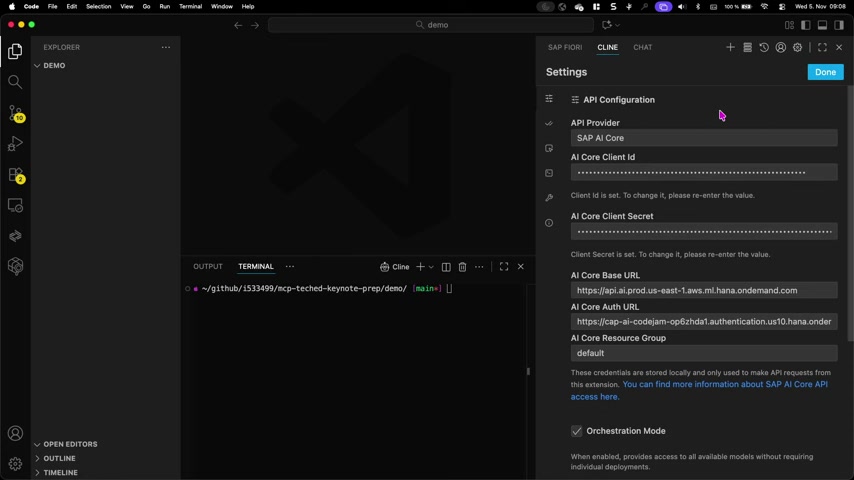Click the settings panel vertical scrollbar
The height and width of the screenshot is (480, 854).
click(x=850, y=214)
